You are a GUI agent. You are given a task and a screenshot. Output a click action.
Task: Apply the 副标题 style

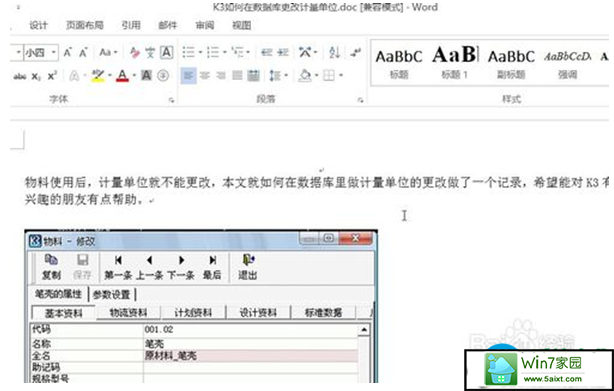click(x=511, y=63)
